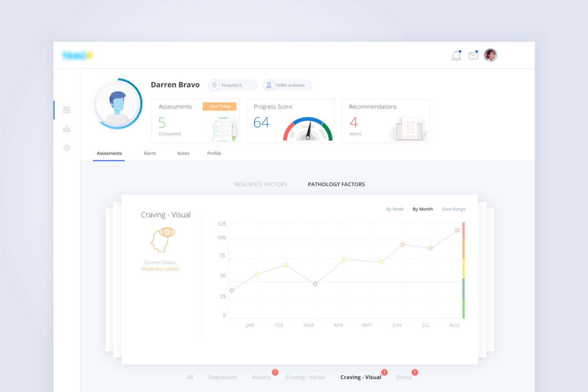Click the AUG data point on chart
Image resolution: width=588 pixels, height=392 pixels.
pyautogui.click(x=457, y=230)
